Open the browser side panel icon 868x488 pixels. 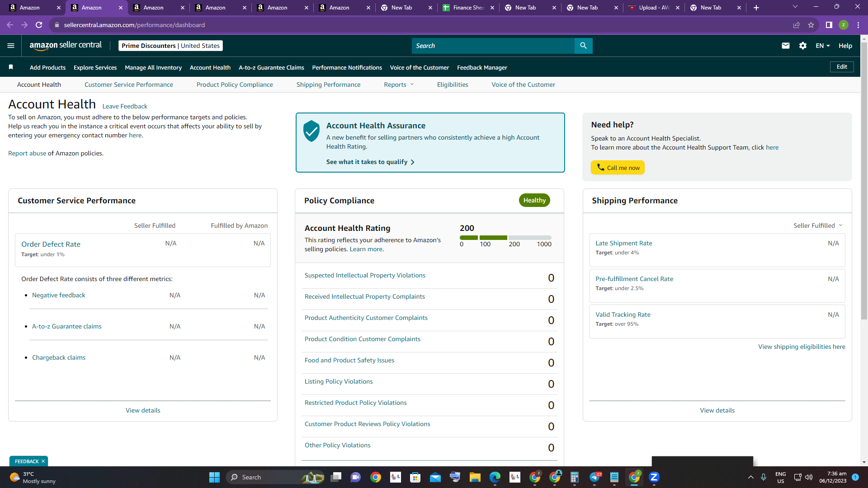pos(829,25)
